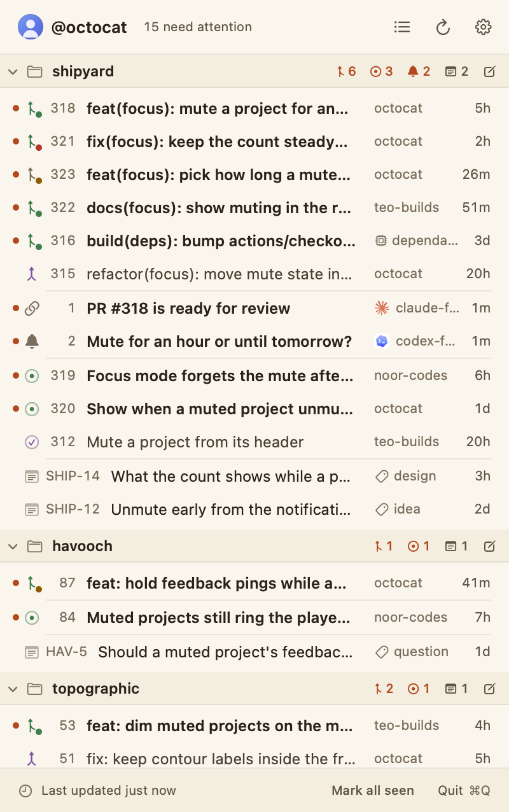Click the merged PR icon for #315
Viewport: 509px width, 812px height.
pyautogui.click(x=32, y=274)
